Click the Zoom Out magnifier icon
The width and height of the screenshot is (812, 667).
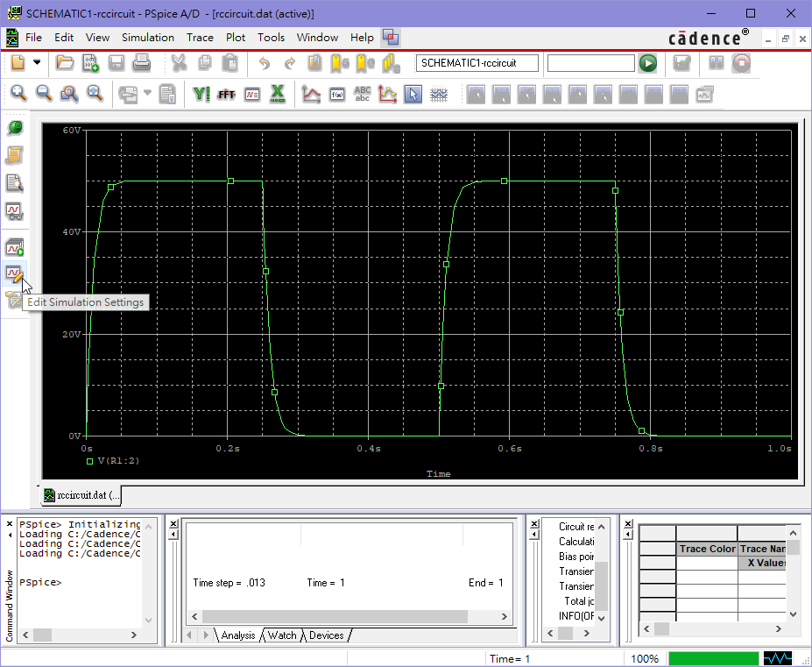(44, 94)
